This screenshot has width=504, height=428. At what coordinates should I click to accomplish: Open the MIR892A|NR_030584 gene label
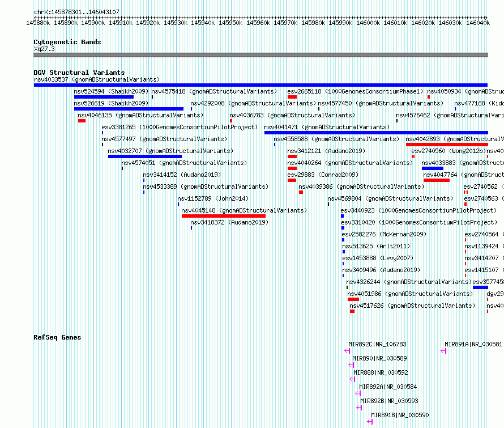pyautogui.click(x=388, y=387)
